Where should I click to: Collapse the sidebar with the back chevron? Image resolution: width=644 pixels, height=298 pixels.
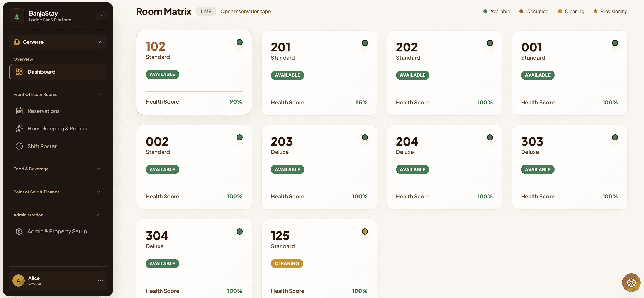tap(101, 16)
